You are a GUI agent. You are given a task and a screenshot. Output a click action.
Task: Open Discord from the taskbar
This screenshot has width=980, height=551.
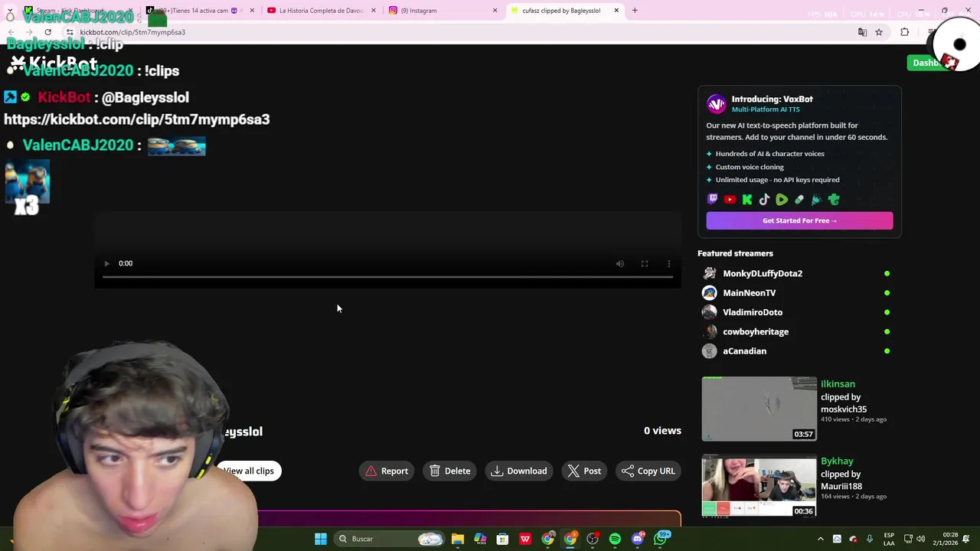638,539
